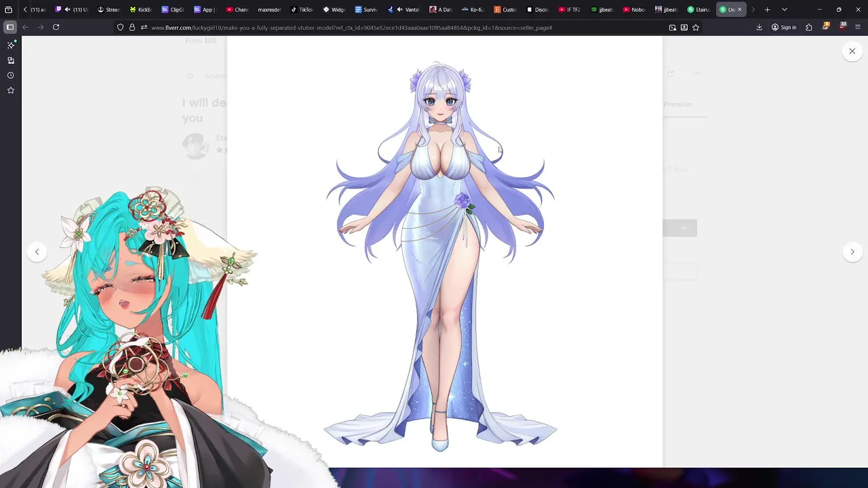Screen dimensions: 868x488
Task: Open the AI chatbot sidebar sparkle icon
Action: (x=11, y=45)
